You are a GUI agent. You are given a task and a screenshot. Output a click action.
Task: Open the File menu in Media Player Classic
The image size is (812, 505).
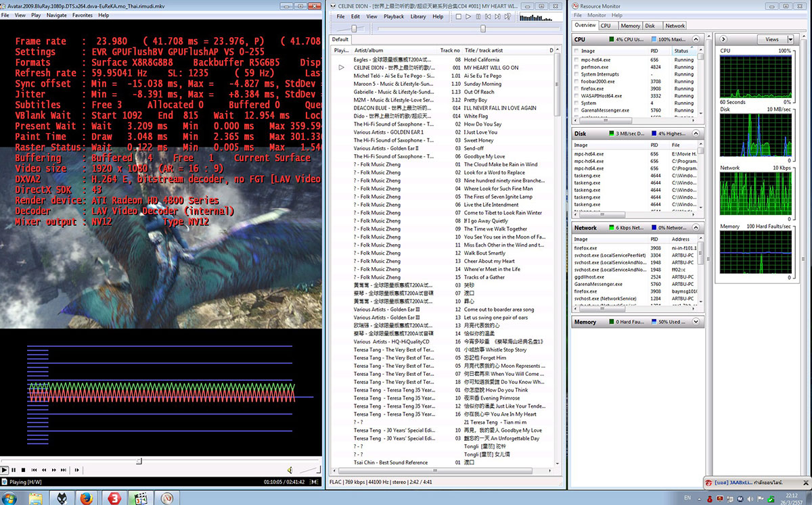(x=5, y=15)
